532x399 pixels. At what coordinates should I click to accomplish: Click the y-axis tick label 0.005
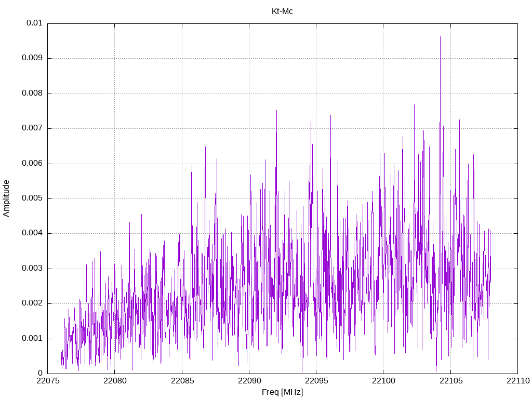(32, 198)
